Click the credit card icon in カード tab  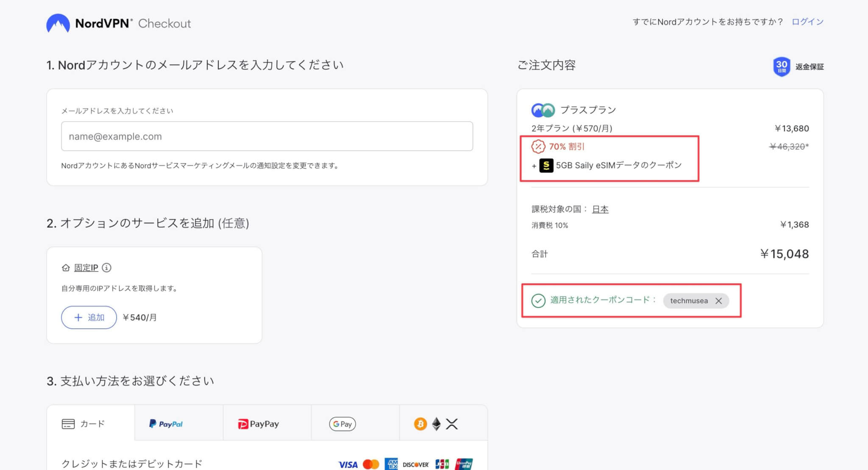[x=68, y=424]
